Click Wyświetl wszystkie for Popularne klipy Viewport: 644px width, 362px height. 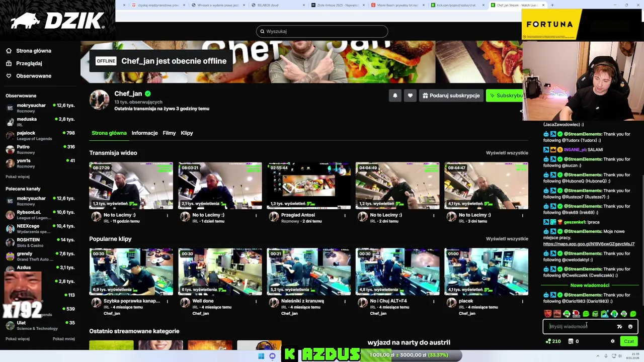coord(507,239)
